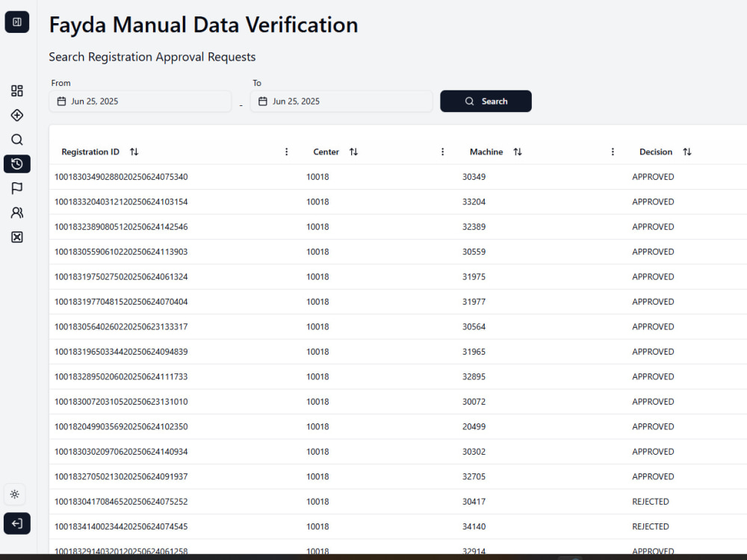Toggle the sidebar panel icon

17,22
